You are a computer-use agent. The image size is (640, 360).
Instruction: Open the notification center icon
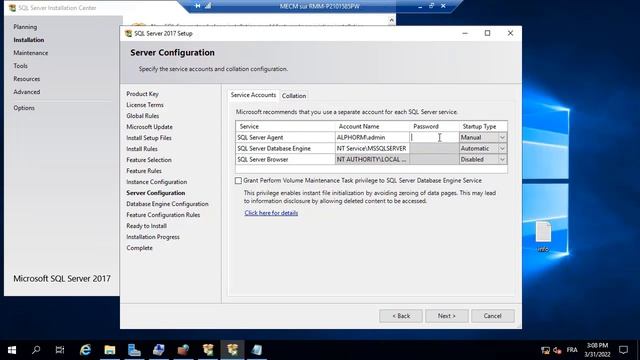(x=623, y=350)
